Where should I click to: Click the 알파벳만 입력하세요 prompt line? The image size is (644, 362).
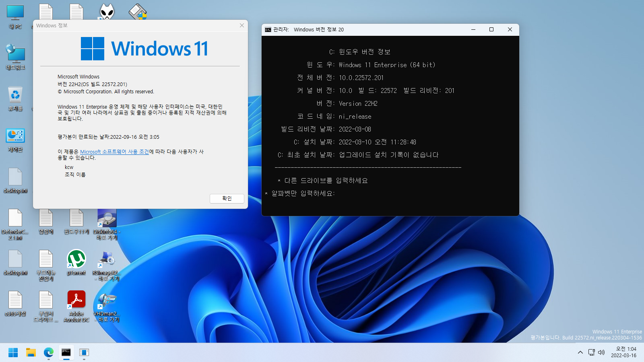tap(300, 193)
